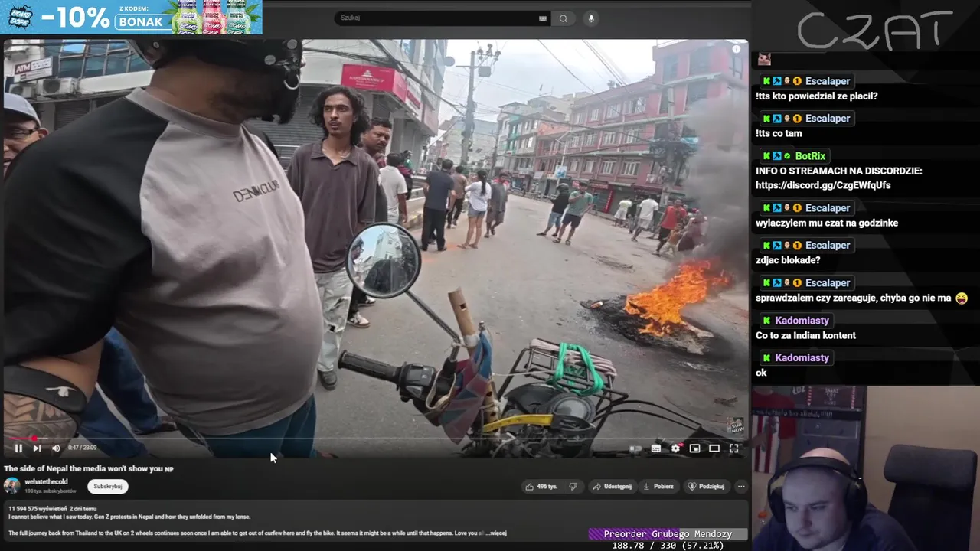Click the 'wylaczylem mu czat na godzinke' message
The height and width of the screenshot is (551, 980).
coord(827,223)
